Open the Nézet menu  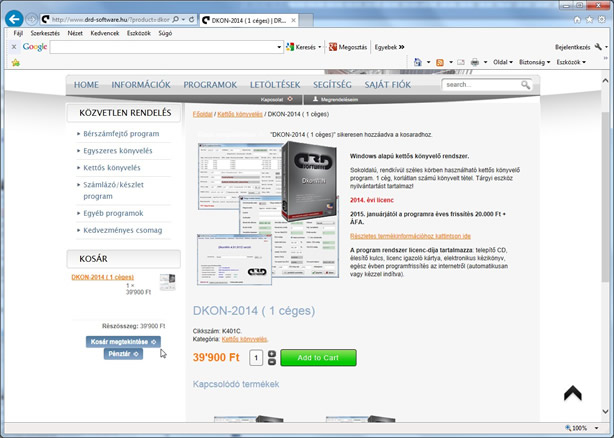tap(75, 33)
